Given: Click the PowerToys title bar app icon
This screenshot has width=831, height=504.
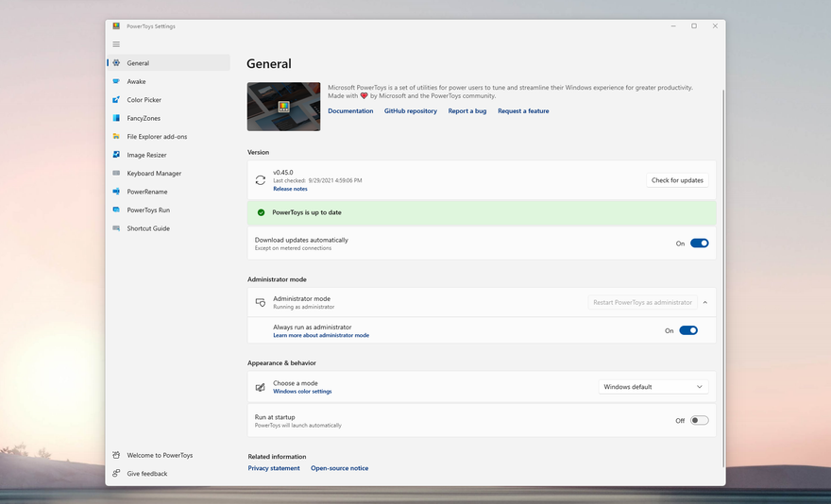Looking at the screenshot, I should pos(116,26).
